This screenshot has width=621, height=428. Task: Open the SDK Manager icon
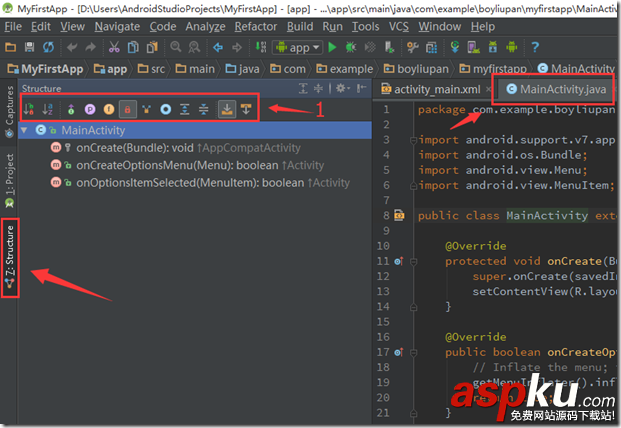tap(493, 48)
